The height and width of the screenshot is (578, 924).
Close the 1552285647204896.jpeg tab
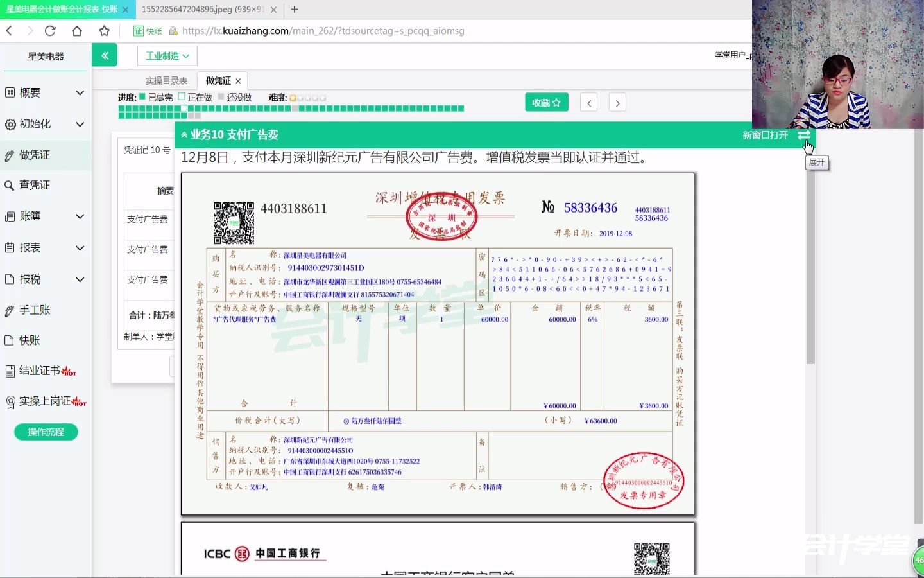[x=274, y=10]
